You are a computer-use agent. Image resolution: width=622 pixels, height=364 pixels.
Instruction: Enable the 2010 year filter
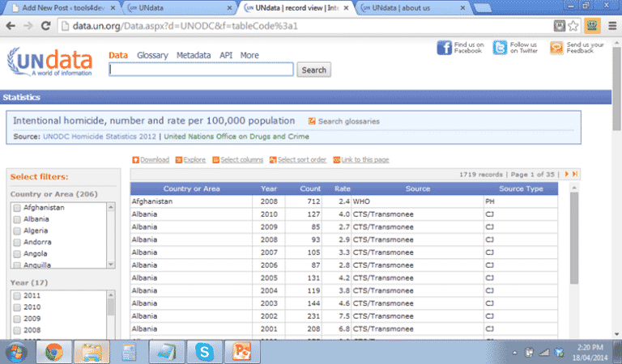coord(17,307)
